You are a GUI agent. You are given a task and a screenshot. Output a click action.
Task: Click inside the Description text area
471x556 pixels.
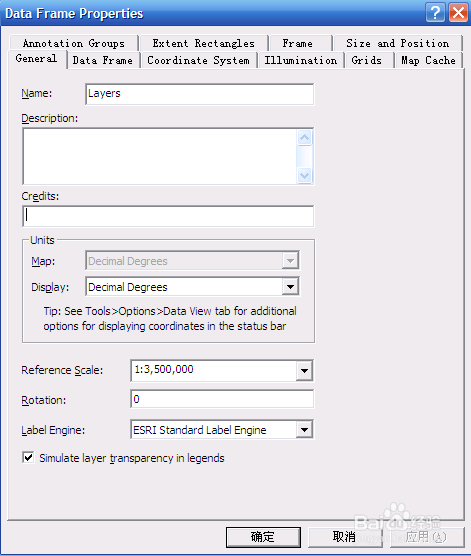160,156
